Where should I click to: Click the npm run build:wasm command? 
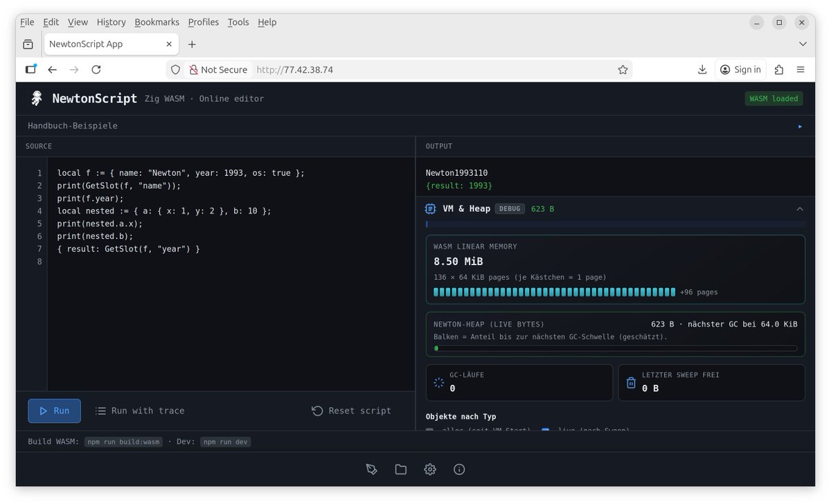tap(123, 442)
